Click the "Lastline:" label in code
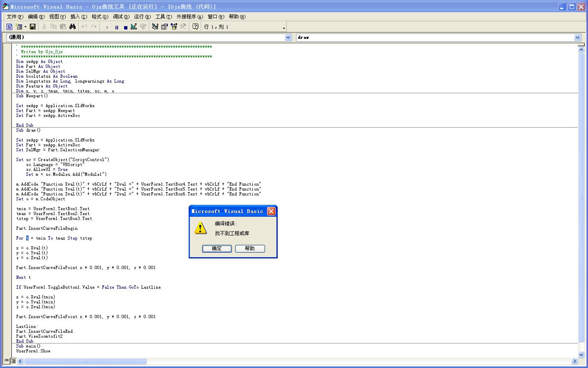Viewport: 588px width, 368px height. pos(27,326)
